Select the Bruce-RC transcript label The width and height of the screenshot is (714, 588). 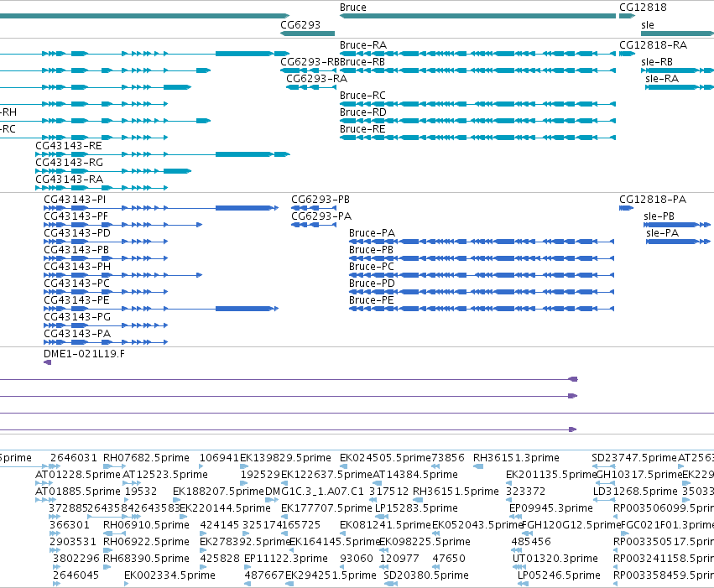pos(362,96)
